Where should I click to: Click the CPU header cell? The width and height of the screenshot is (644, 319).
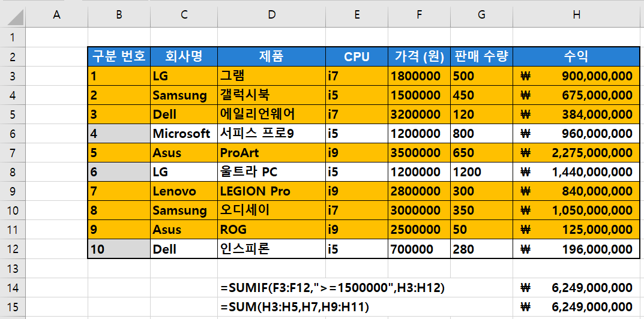point(357,56)
